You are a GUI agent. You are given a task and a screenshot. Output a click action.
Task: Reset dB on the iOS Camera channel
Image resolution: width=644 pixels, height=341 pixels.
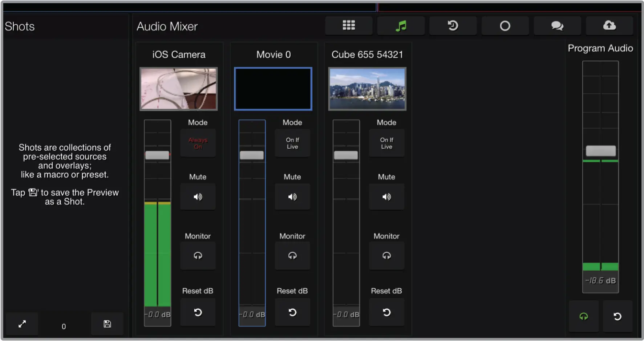coord(198,312)
